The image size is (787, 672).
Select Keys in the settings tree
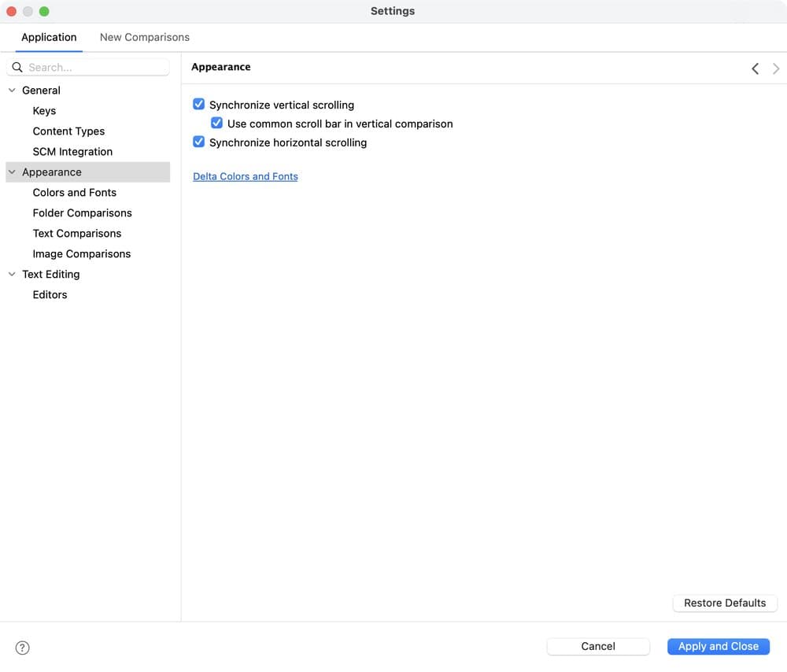pos(44,111)
